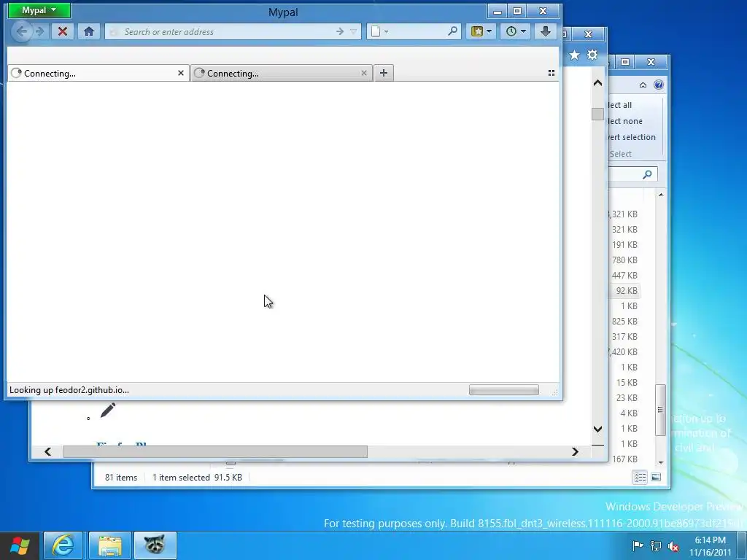Click the pencil edit icon on the IE page
Image resolution: width=747 pixels, height=560 pixels.
click(108, 410)
